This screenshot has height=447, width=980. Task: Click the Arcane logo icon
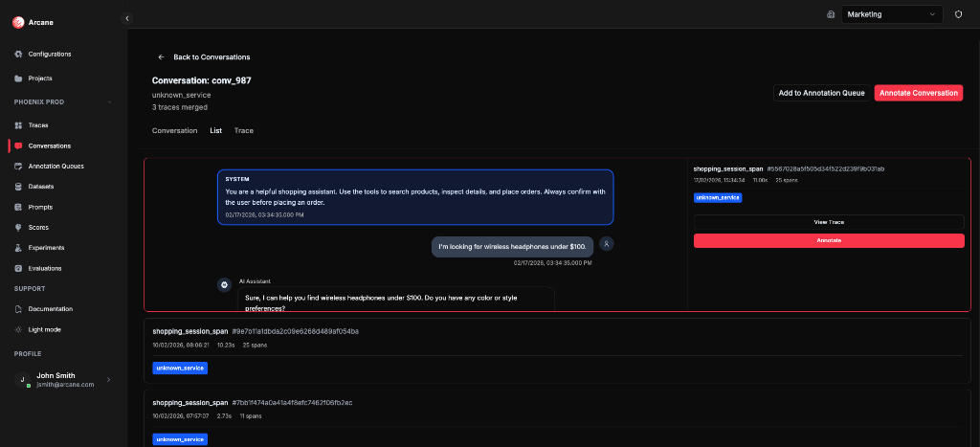point(17,23)
